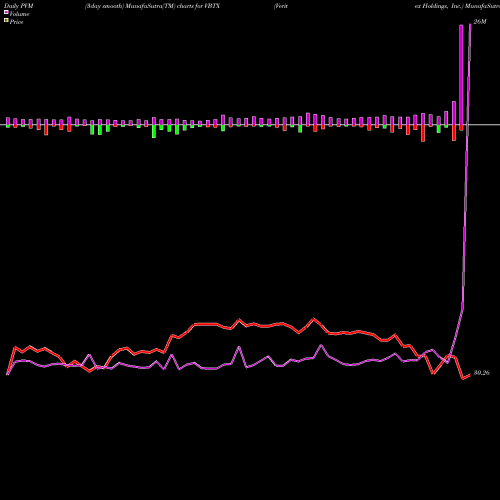Viewport: 500px width, 500px height.
Task: Click the Volume legend label
Action: coord(19,14)
